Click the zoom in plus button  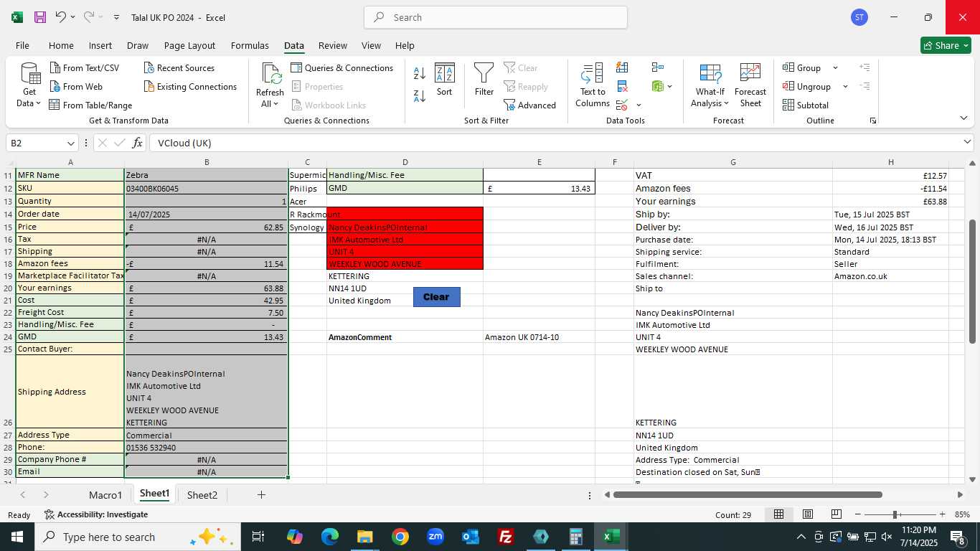[942, 514]
